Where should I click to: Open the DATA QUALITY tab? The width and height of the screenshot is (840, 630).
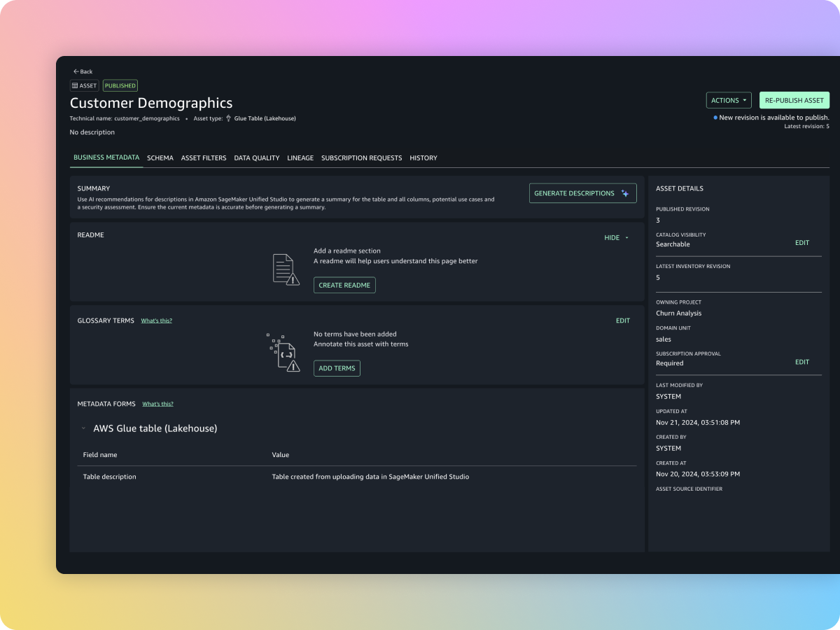(257, 158)
